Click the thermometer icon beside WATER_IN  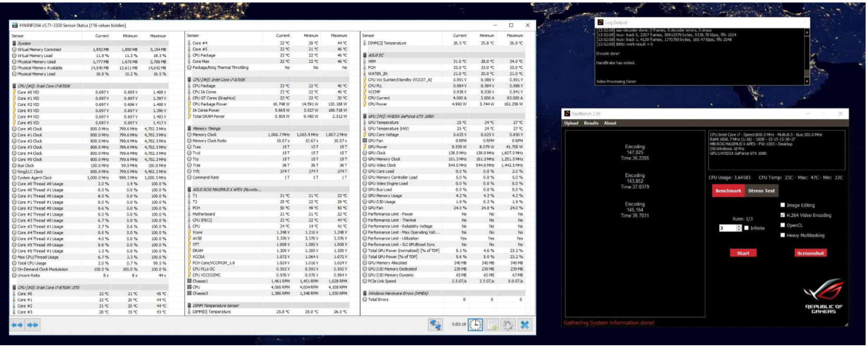tap(365, 73)
